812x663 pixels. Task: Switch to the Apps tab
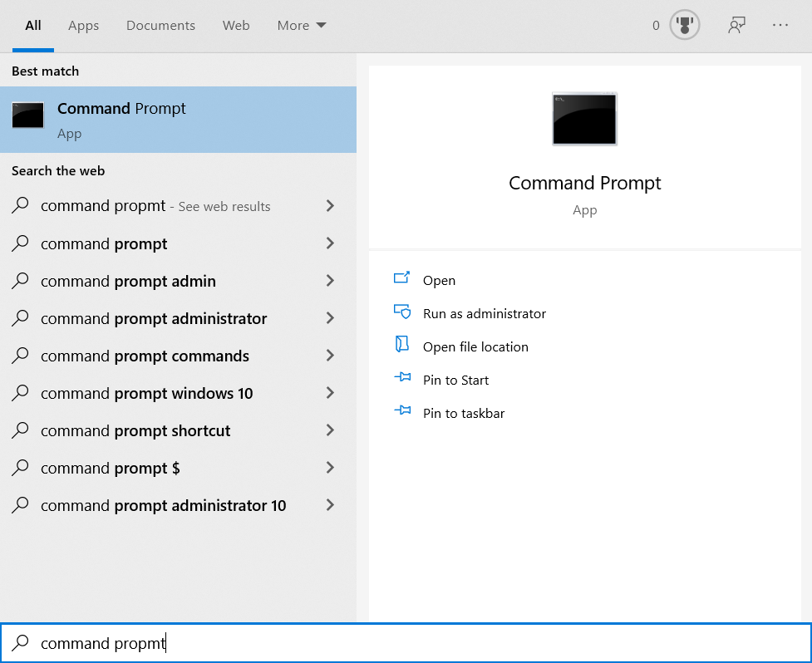[83, 25]
